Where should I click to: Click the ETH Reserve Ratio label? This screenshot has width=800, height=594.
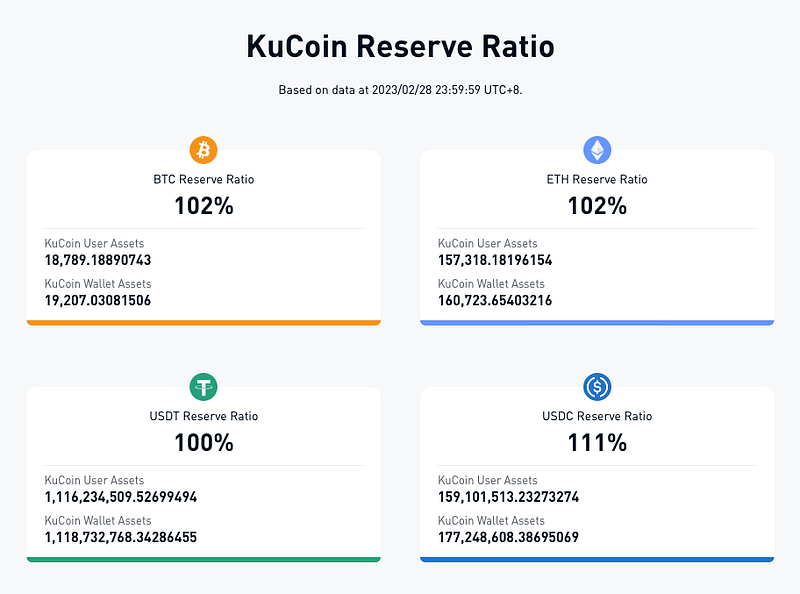coord(597,179)
